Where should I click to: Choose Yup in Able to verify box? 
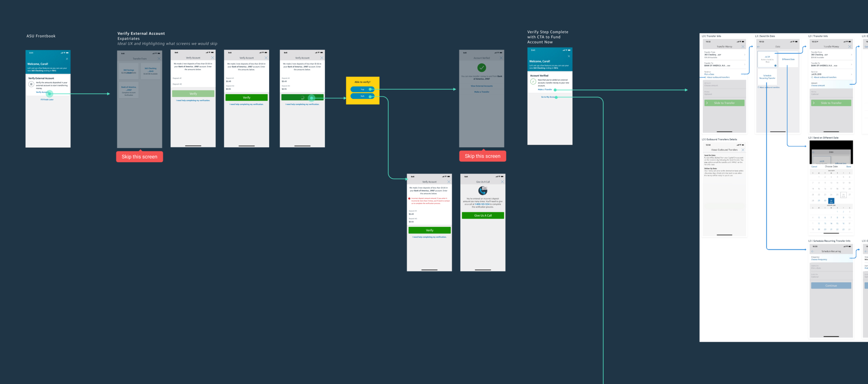pos(362,89)
